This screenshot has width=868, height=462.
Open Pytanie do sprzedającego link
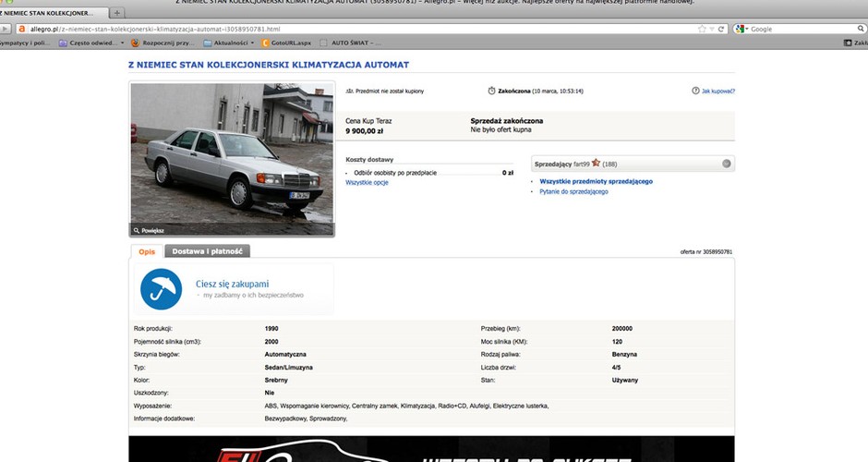tap(573, 191)
